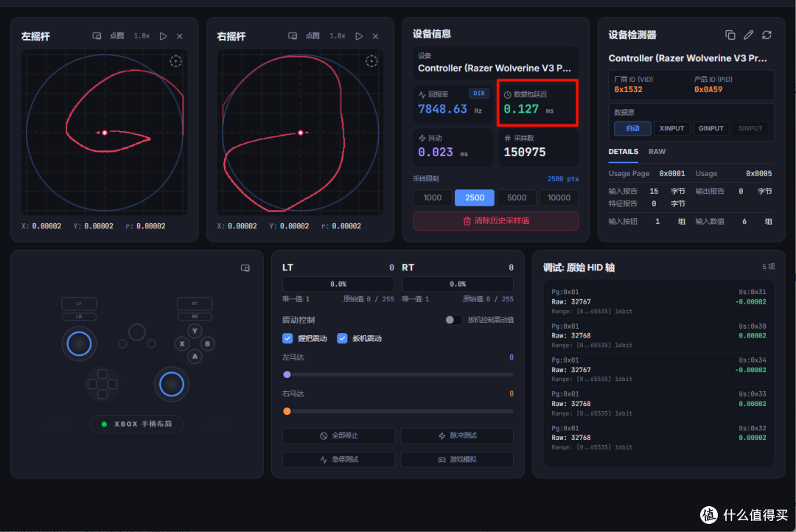Click left stick center calibration icon
The width and height of the screenshot is (796, 532).
[175, 61]
